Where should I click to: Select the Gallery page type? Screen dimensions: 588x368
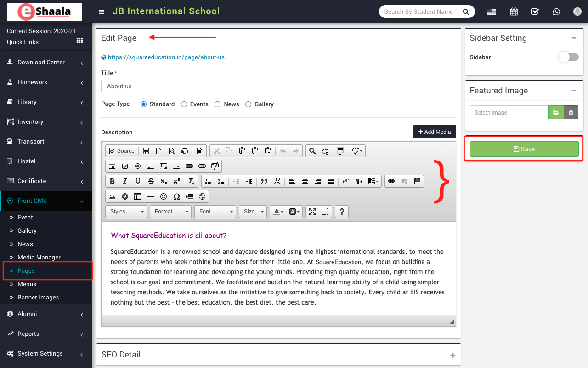(x=249, y=104)
